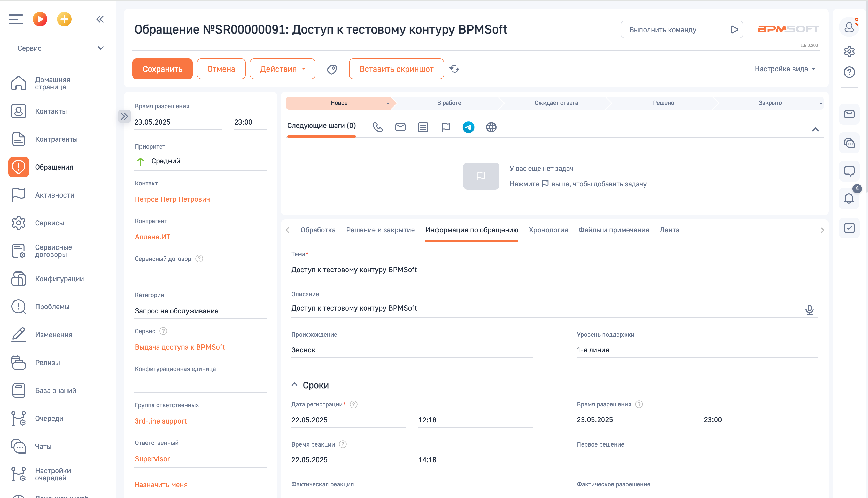
Task: Switch to the Обработка tab
Action: click(318, 230)
